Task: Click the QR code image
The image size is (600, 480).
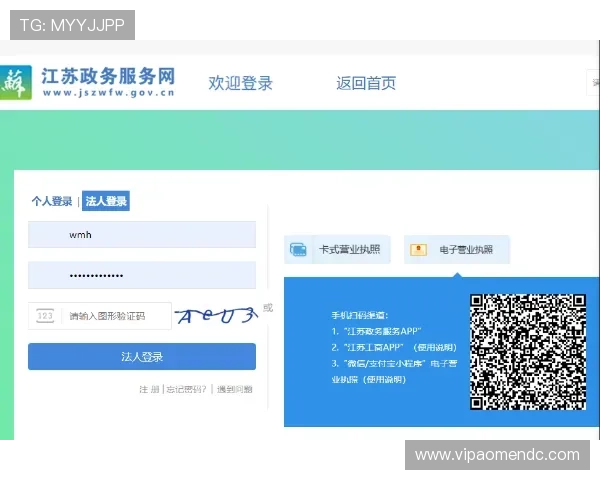Action: click(x=528, y=352)
